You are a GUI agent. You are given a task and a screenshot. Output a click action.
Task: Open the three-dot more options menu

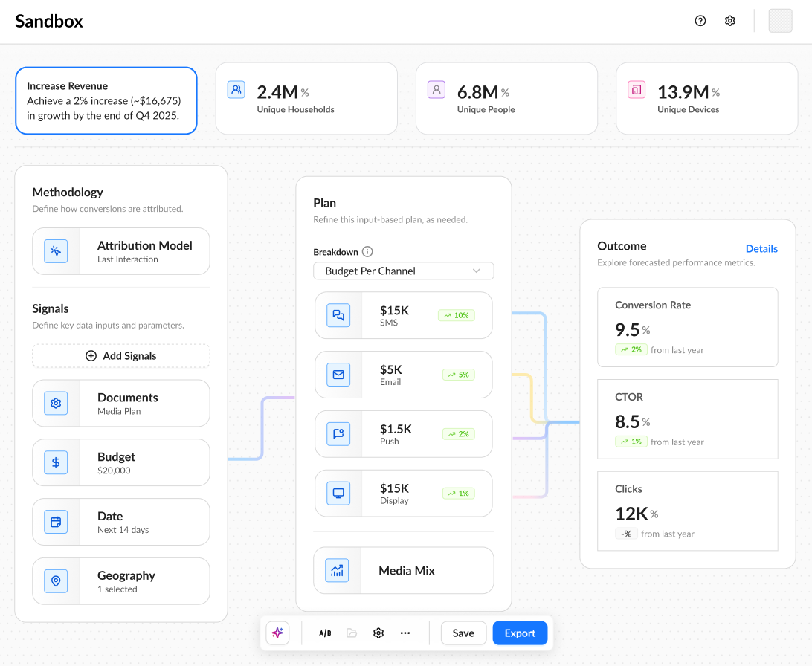405,633
